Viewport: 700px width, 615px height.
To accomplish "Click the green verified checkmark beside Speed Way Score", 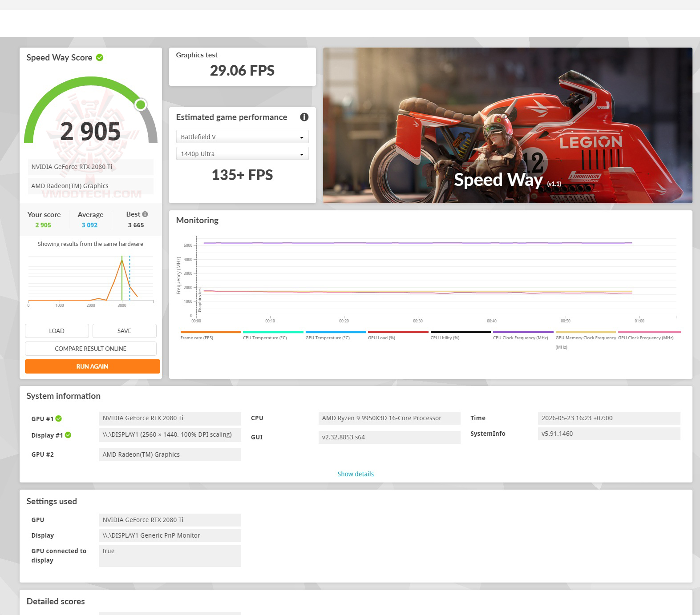I will [x=100, y=57].
